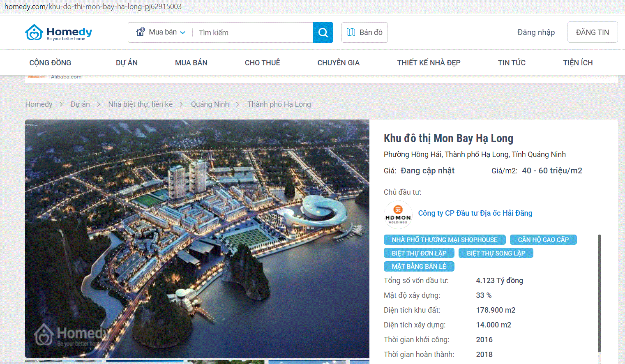The height and width of the screenshot is (364, 625).
Task: Open the Mon Bay aerial project photo
Action: click(x=197, y=239)
